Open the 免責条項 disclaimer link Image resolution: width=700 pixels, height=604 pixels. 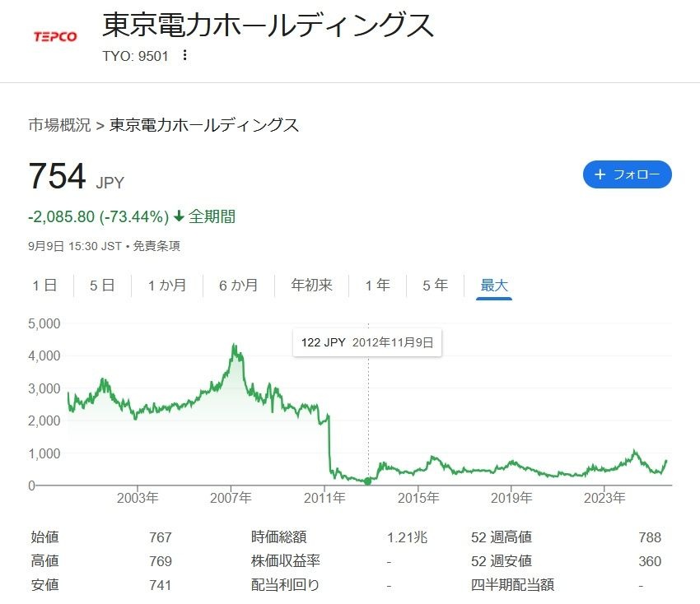pyautogui.click(x=156, y=246)
